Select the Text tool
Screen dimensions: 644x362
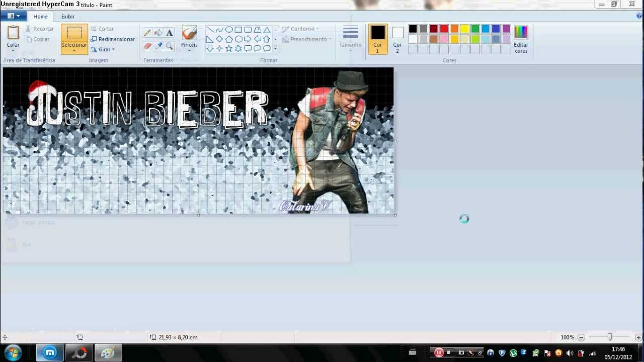click(x=170, y=33)
